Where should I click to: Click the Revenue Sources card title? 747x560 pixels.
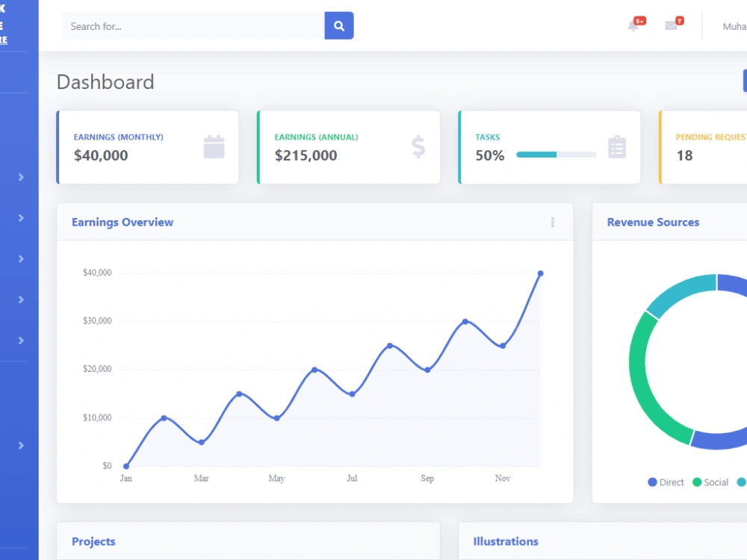click(653, 223)
